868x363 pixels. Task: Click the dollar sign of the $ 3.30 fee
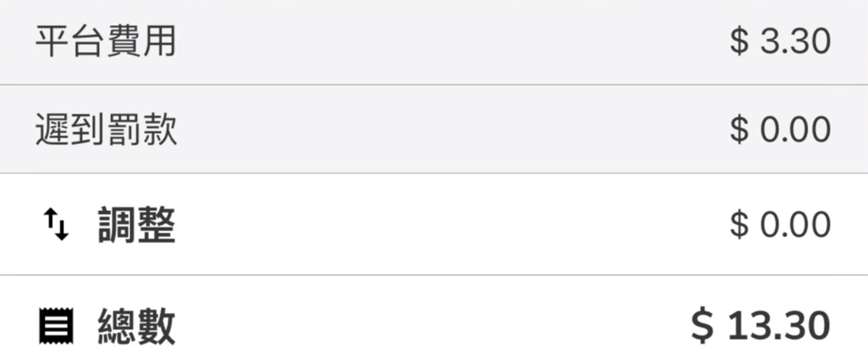coord(739,41)
